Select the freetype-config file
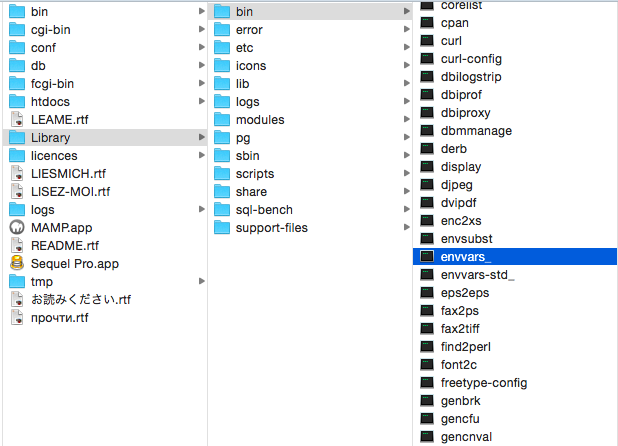Viewport: 618px width, 446px height. click(x=483, y=383)
